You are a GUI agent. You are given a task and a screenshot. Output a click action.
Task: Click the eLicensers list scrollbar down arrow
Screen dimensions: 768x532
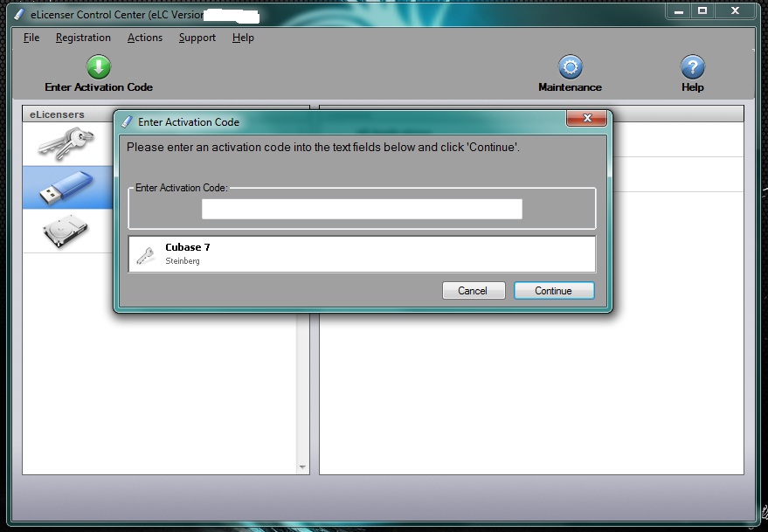pyautogui.click(x=302, y=467)
